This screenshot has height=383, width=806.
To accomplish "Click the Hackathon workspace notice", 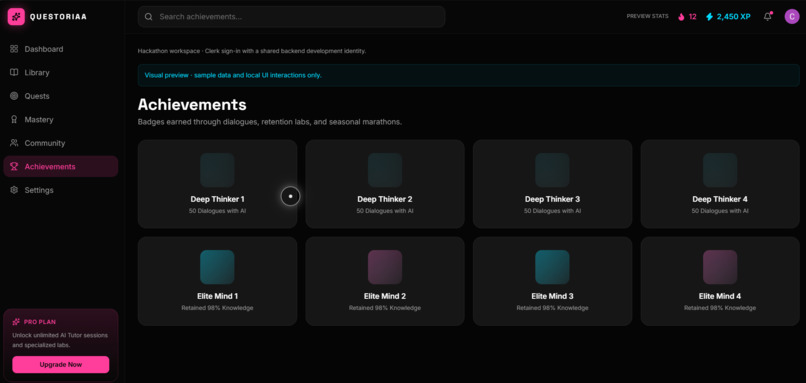I will tap(252, 51).
